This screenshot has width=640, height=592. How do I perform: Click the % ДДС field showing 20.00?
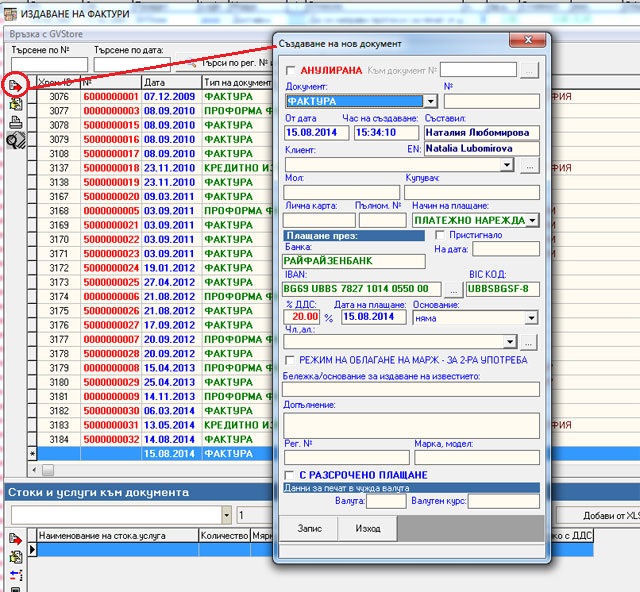point(301,317)
